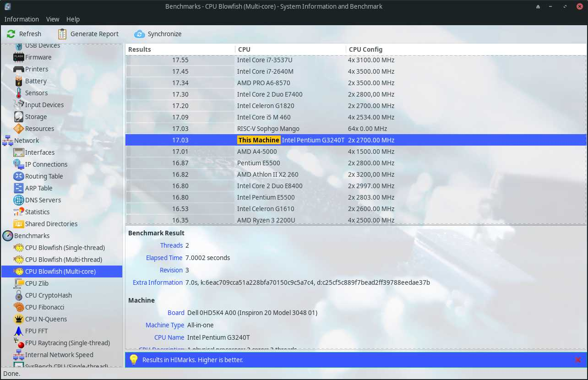Viewport: 588px width, 380px height.
Task: Select the Intel Core i5 M 460 row
Action: [x=356, y=117]
